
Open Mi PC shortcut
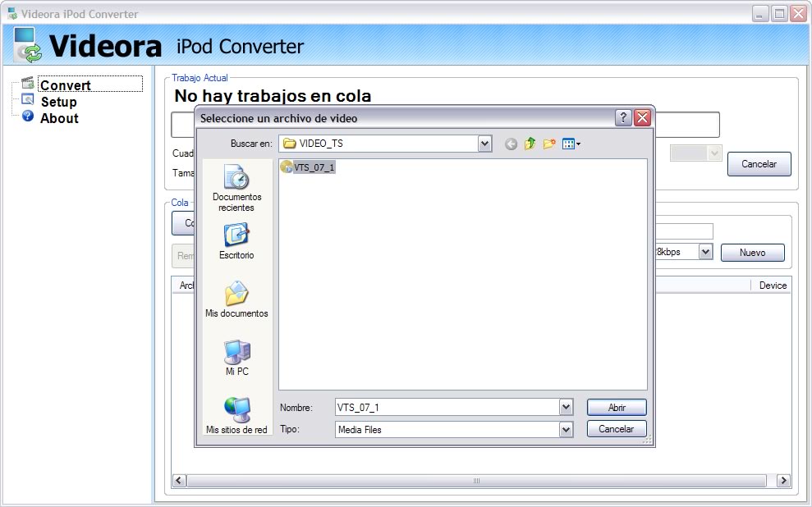(236, 358)
